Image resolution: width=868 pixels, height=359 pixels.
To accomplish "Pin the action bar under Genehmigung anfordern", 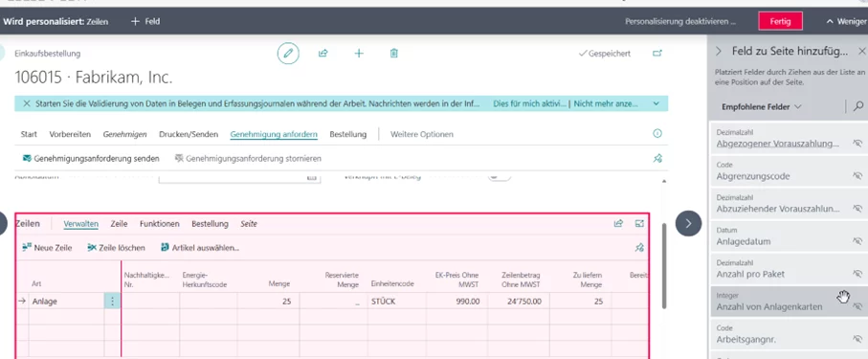I will (657, 159).
